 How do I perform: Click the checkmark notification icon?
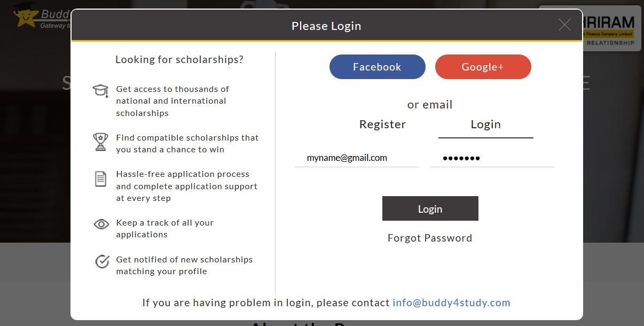click(x=101, y=261)
